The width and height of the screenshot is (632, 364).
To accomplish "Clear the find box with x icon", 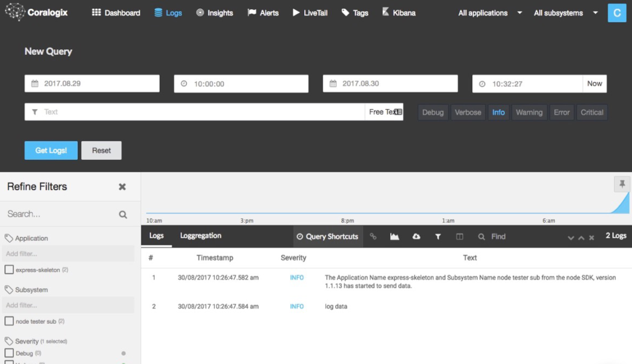I will (x=591, y=238).
